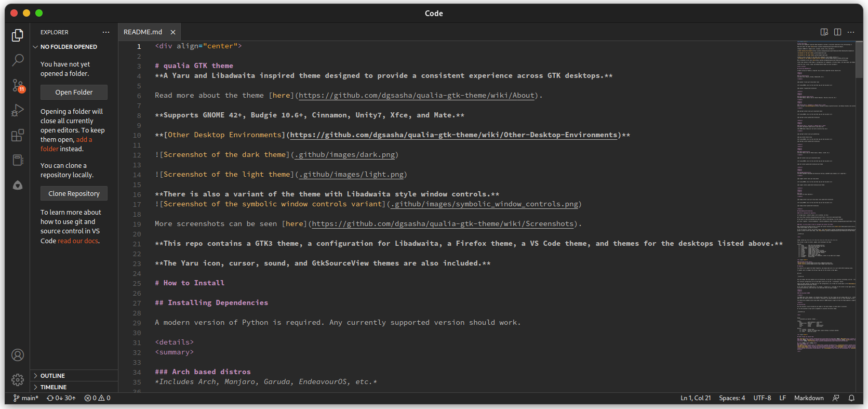
Task: Click the Open Folder button
Action: tap(74, 92)
